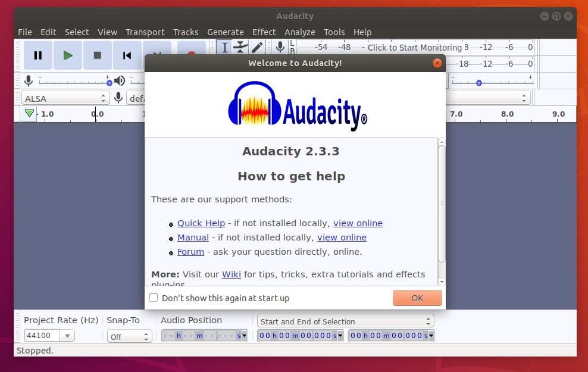Open the Transport menu
Image resolution: width=588 pixels, height=372 pixels.
tap(145, 32)
